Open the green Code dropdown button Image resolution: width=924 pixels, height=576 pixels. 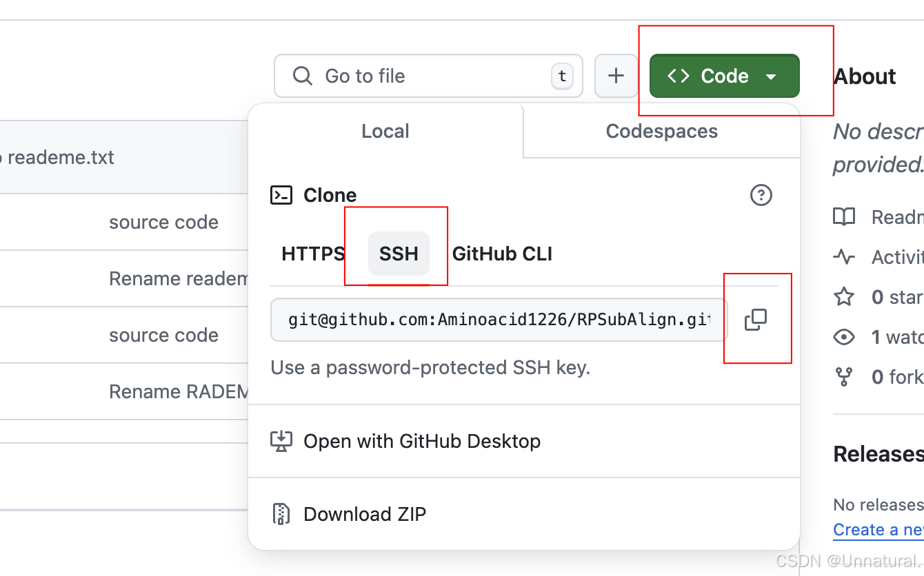(725, 76)
